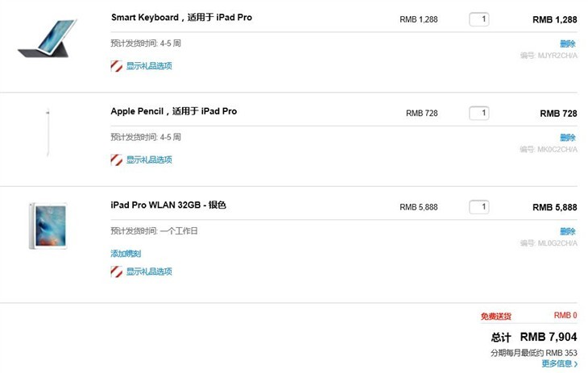Show gift options for Apple Pencil (显示礼品选项)

click(x=149, y=160)
